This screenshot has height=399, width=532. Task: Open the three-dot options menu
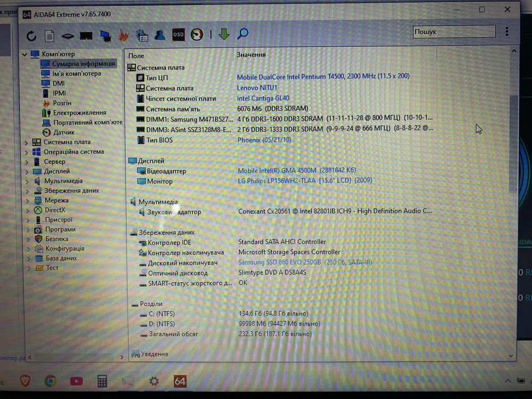(507, 31)
